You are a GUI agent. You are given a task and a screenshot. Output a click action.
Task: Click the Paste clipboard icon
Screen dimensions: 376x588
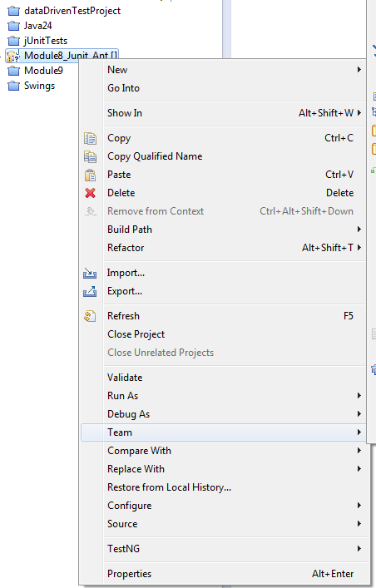90,175
